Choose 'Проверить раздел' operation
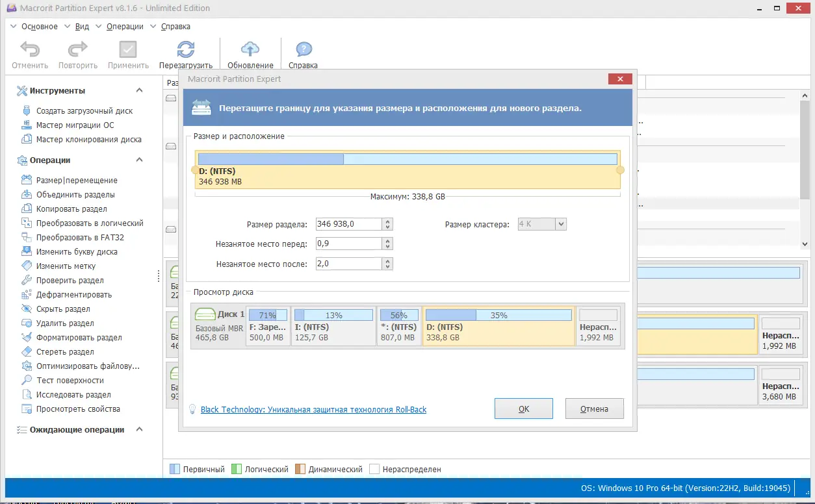815x504 pixels. tap(70, 281)
